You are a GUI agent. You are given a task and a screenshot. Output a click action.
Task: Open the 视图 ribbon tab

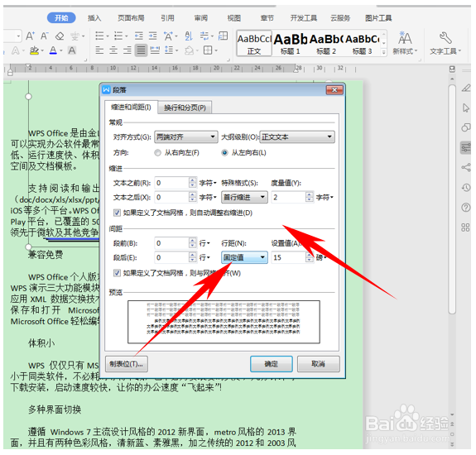(234, 18)
